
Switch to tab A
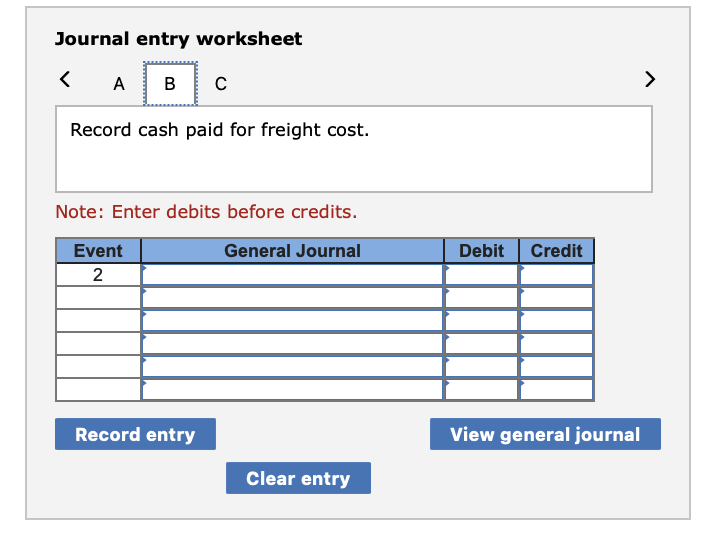pyautogui.click(x=119, y=84)
